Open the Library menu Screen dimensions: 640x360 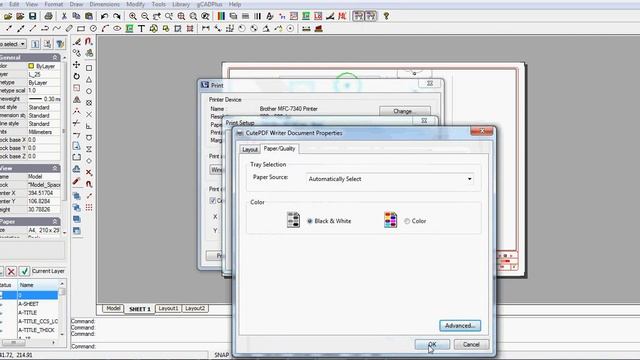[x=181, y=4]
